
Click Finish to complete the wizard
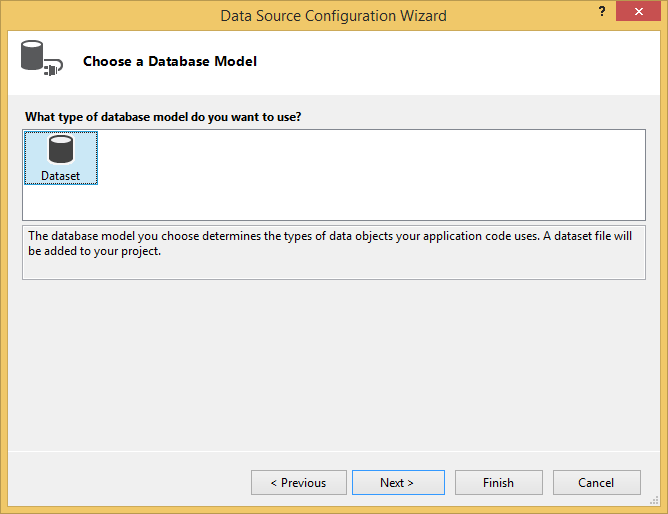[x=498, y=482]
